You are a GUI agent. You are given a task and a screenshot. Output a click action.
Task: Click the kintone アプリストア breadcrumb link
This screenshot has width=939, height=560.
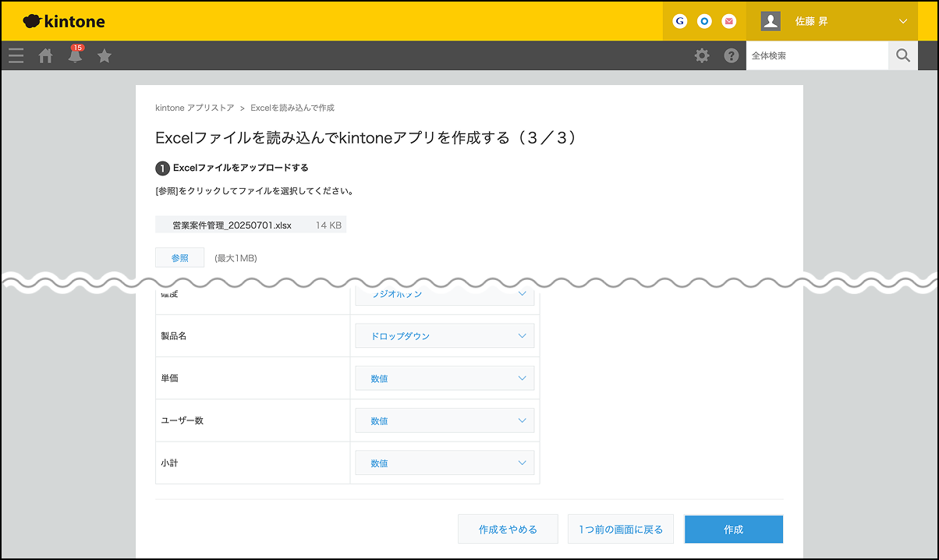tap(194, 108)
